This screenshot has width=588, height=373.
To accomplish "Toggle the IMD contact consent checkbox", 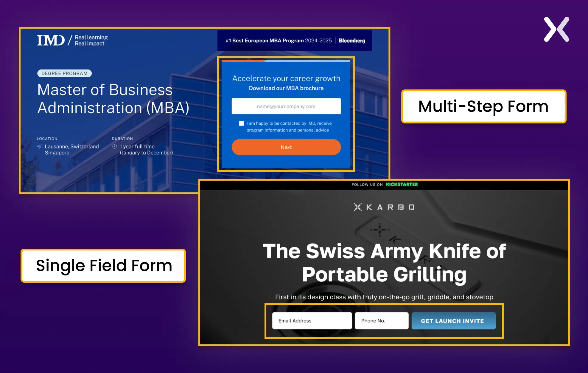I will [241, 123].
